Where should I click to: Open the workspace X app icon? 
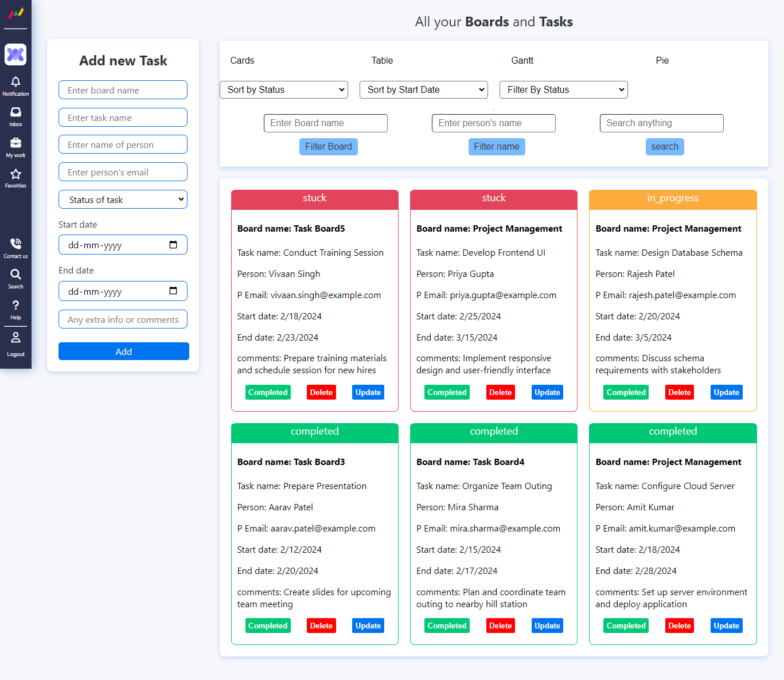click(15, 54)
